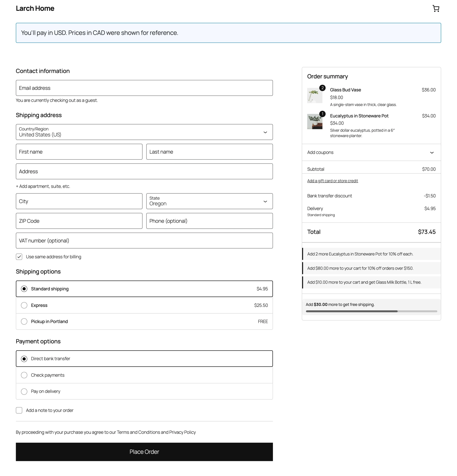457x476 pixels.
Task: Click the Larch Home site title
Action: coord(35,8)
